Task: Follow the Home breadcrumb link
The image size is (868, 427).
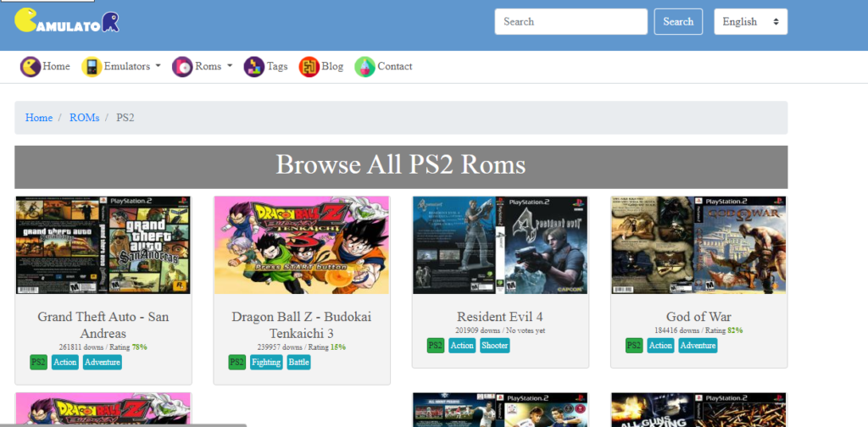Action: coord(39,118)
